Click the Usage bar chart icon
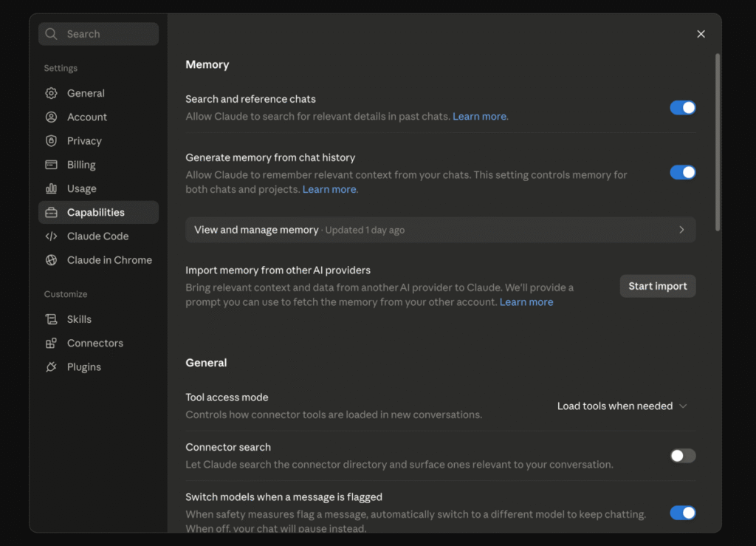Image resolution: width=756 pixels, height=546 pixels. coord(51,188)
